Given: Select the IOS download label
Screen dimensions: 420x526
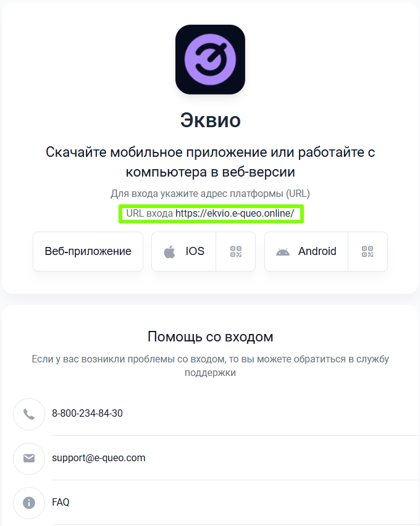Looking at the screenshot, I should [195, 251].
